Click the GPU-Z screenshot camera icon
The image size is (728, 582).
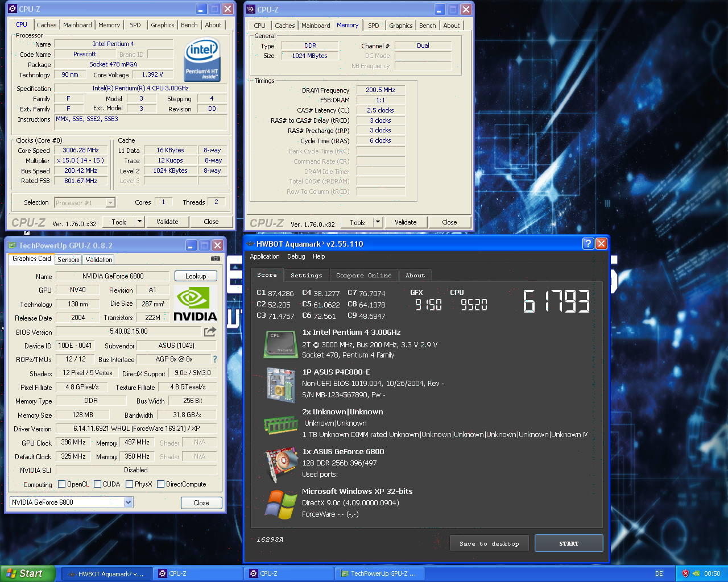(x=215, y=259)
